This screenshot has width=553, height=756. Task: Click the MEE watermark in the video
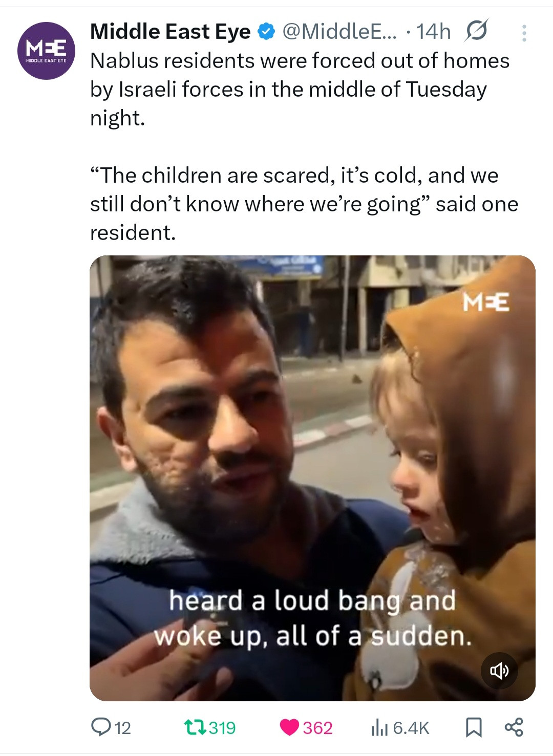tap(486, 302)
